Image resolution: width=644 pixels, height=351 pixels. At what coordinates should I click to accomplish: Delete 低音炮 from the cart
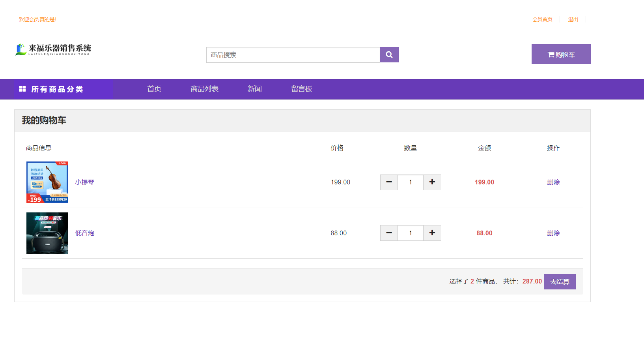pyautogui.click(x=553, y=233)
